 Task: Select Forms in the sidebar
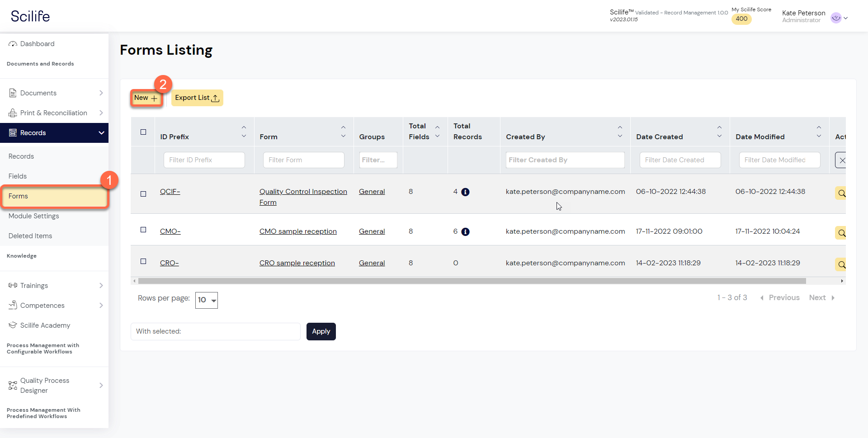pos(55,196)
